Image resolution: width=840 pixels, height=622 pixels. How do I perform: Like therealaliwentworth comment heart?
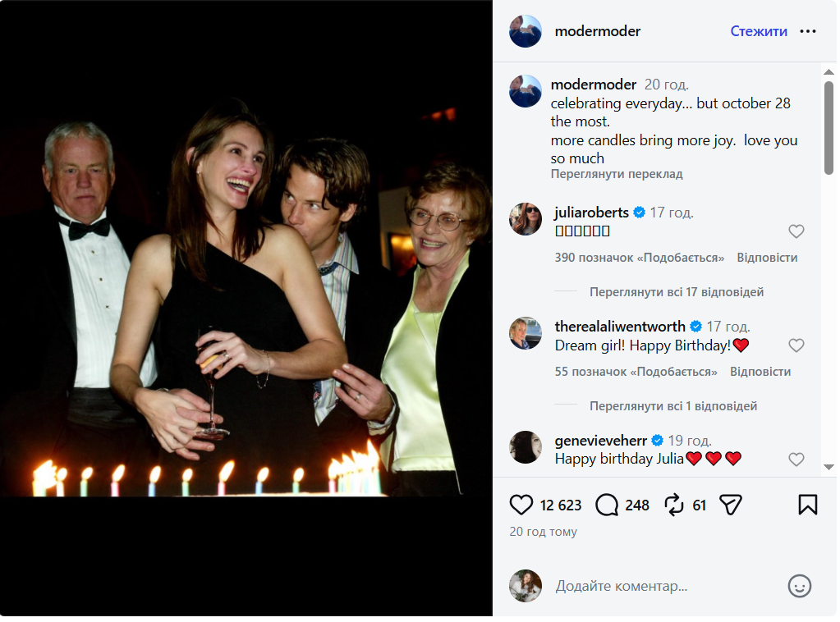796,345
